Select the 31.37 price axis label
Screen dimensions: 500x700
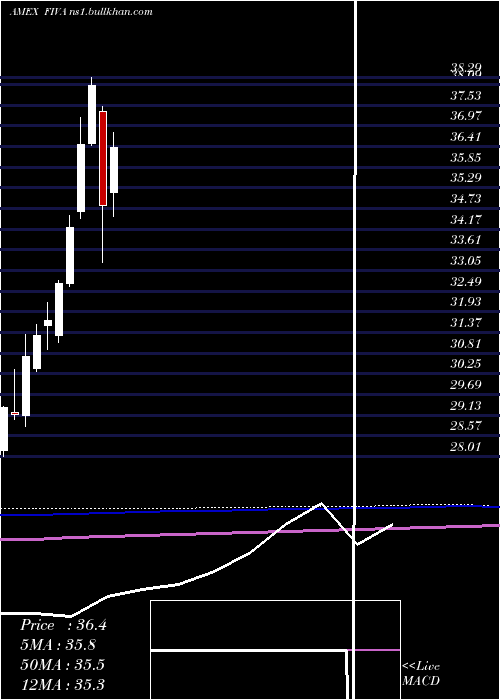point(466,322)
